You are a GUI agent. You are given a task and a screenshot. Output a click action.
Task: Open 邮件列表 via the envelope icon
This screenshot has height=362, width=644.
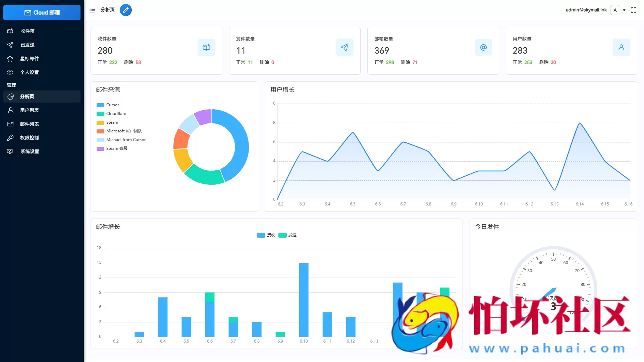[x=10, y=124]
